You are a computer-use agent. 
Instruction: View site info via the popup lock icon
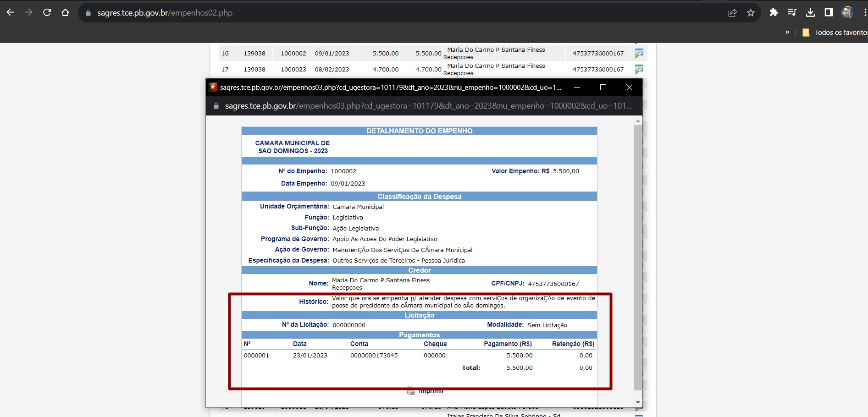point(216,106)
